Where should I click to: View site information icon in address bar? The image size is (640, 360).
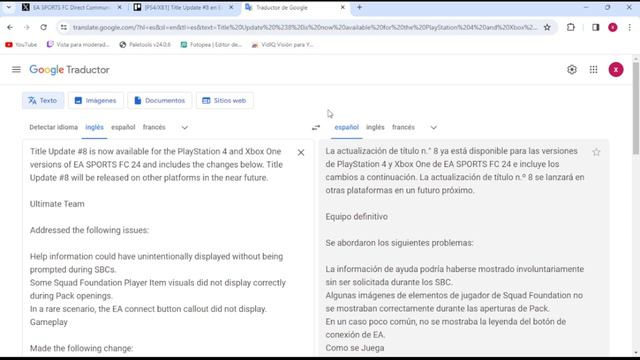[64, 27]
